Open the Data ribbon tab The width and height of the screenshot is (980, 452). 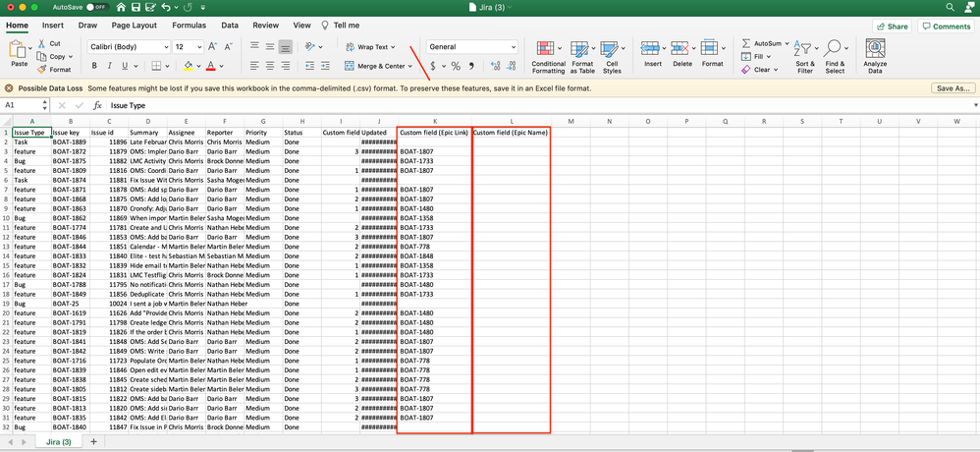click(230, 26)
